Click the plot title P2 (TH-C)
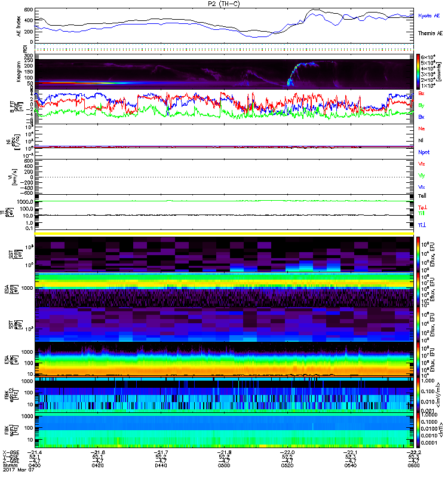The width and height of the screenshot is (448, 478). click(x=223, y=4)
